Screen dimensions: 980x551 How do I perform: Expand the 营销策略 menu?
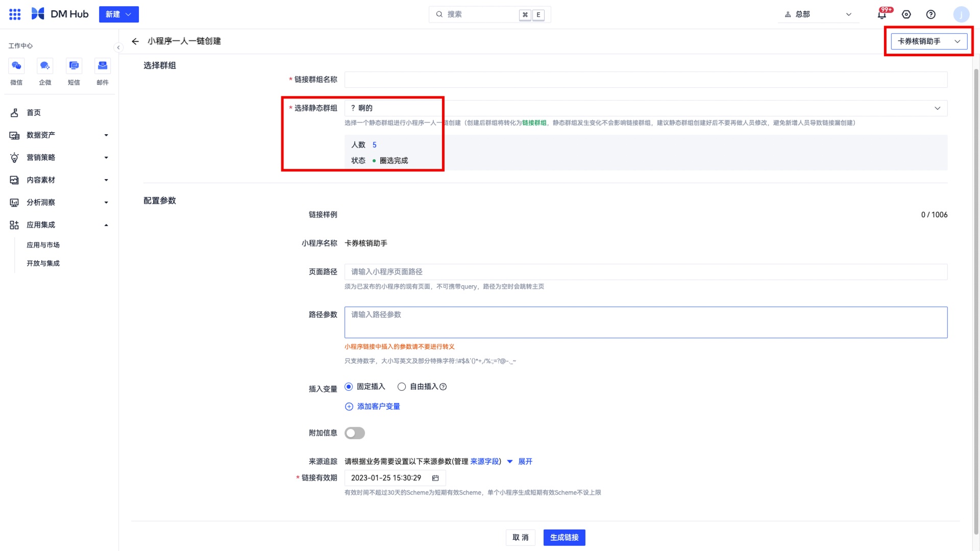coord(59,158)
